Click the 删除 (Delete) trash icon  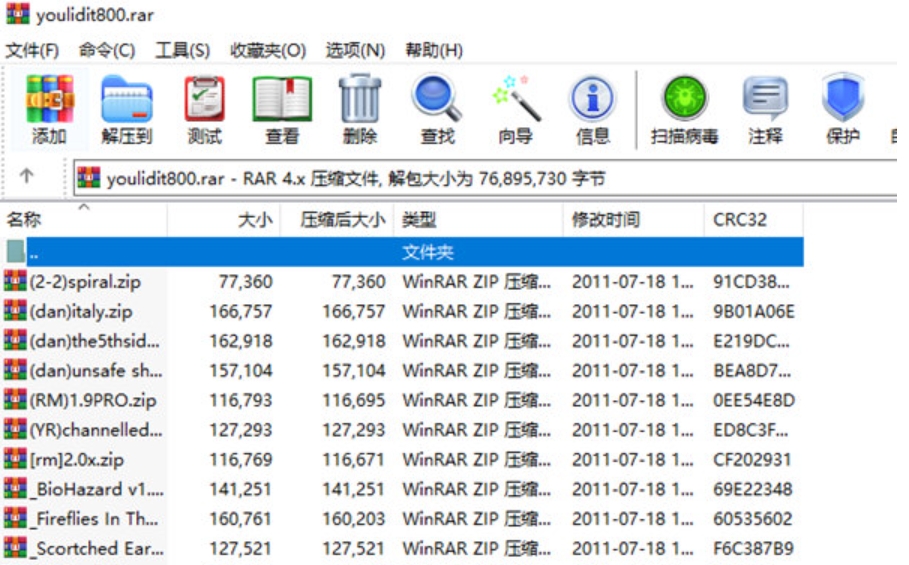coord(360,99)
